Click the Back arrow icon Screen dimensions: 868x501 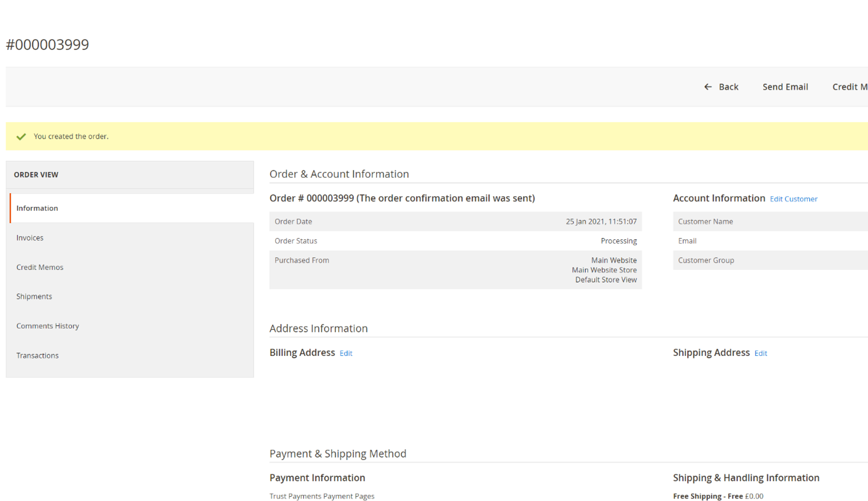pyautogui.click(x=708, y=87)
